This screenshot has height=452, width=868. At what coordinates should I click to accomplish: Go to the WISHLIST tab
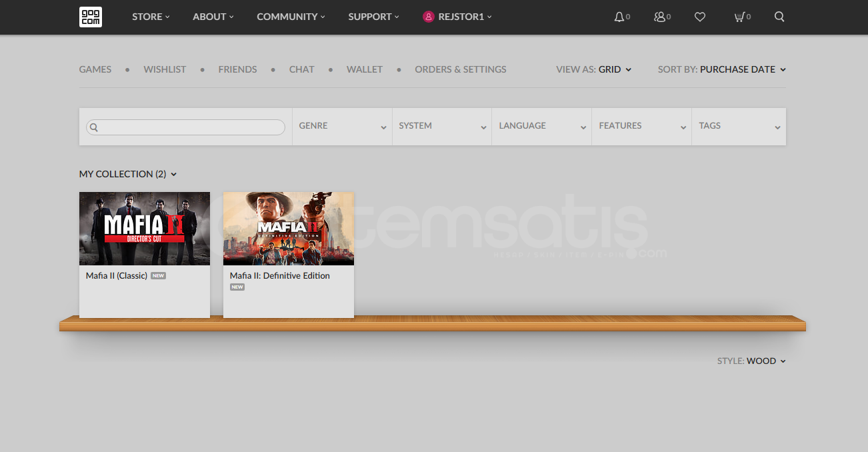tap(165, 69)
